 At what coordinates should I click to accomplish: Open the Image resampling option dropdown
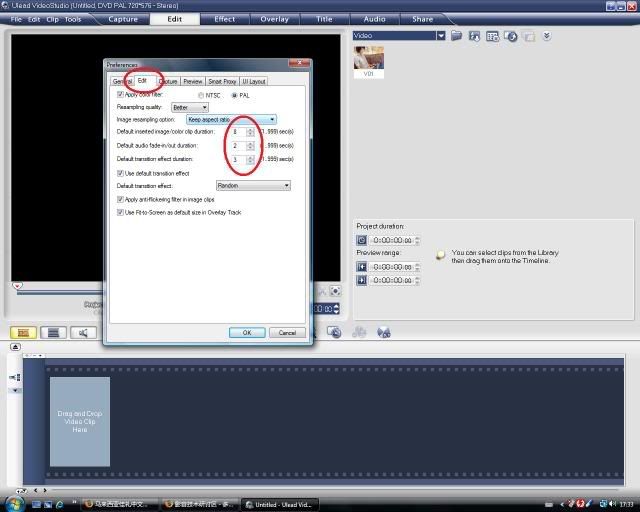(x=231, y=119)
